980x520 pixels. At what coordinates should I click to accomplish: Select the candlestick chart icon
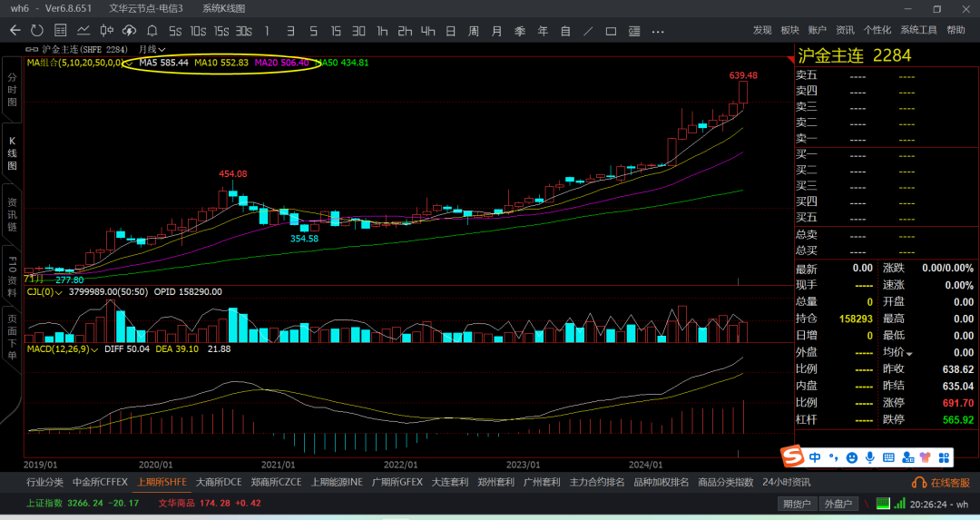(x=107, y=30)
